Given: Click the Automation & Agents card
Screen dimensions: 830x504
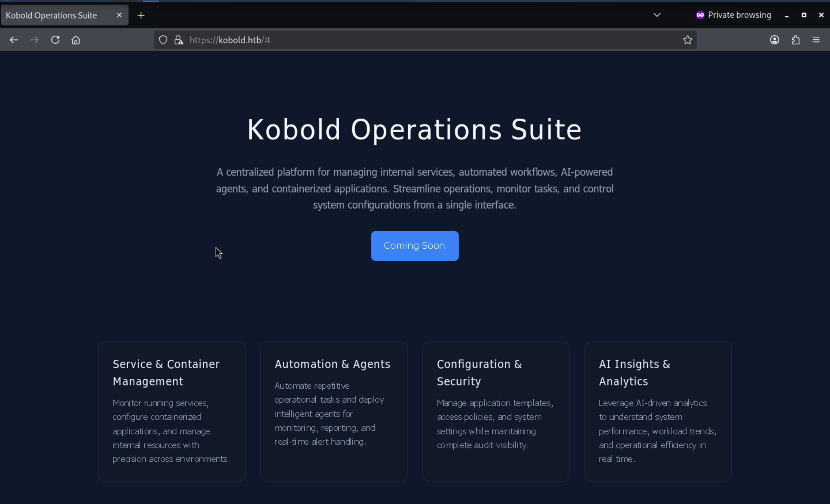Looking at the screenshot, I should [334, 411].
